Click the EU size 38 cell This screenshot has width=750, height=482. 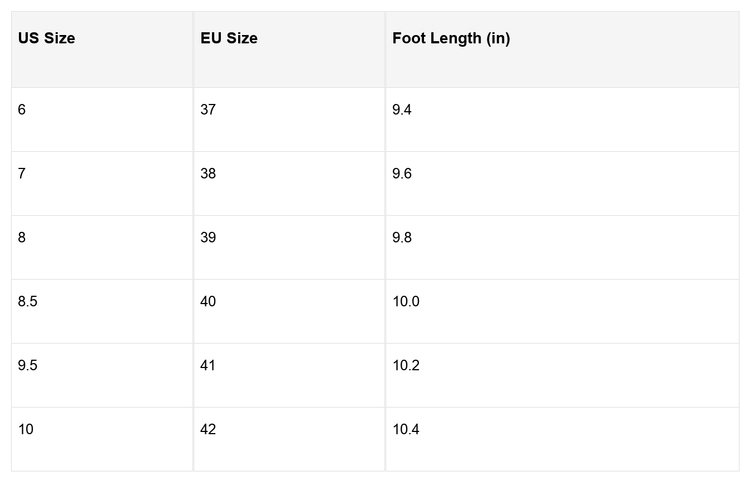208,173
